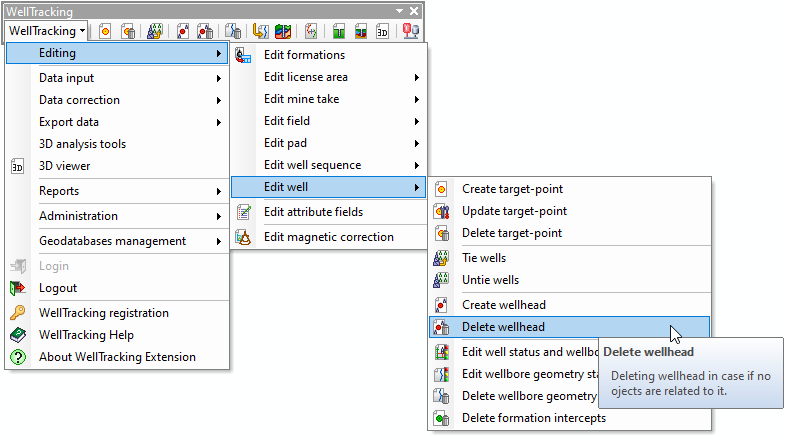787x437 pixels.
Task: Expand Reports submenu arrow
Action: (x=219, y=191)
